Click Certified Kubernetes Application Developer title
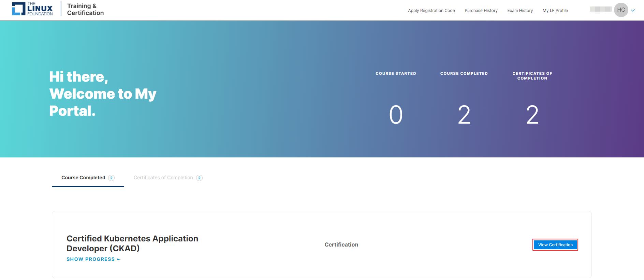This screenshot has width=644, height=280. click(132, 243)
